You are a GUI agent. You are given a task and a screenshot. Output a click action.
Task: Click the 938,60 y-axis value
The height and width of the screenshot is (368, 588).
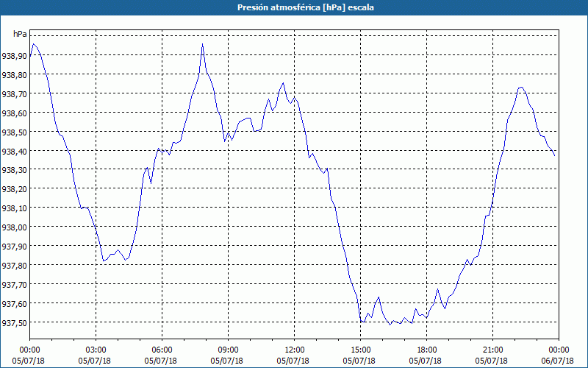[14, 113]
